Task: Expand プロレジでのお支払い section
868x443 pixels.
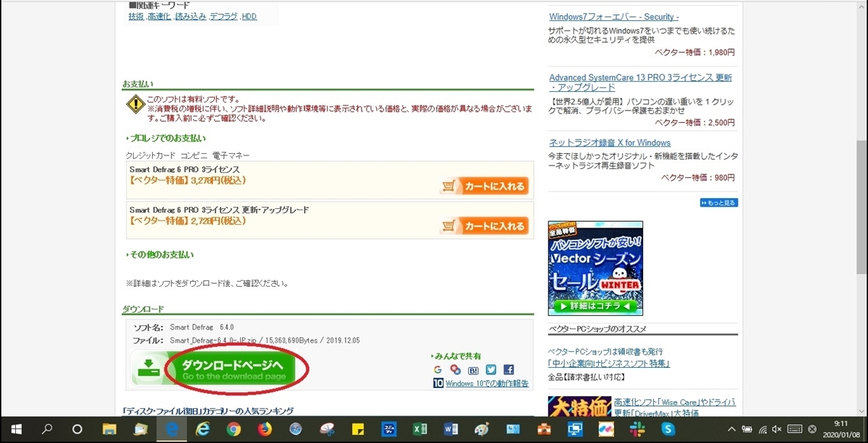Action: pyautogui.click(x=166, y=138)
